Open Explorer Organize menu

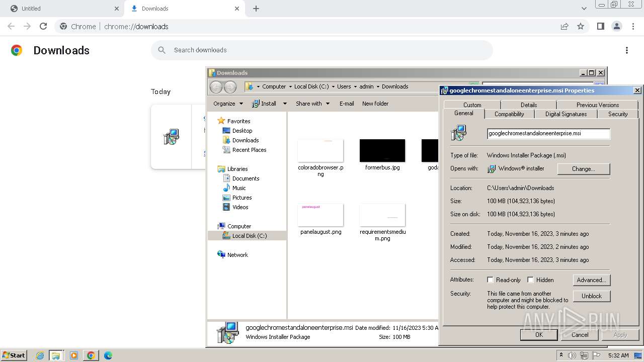[x=228, y=104]
